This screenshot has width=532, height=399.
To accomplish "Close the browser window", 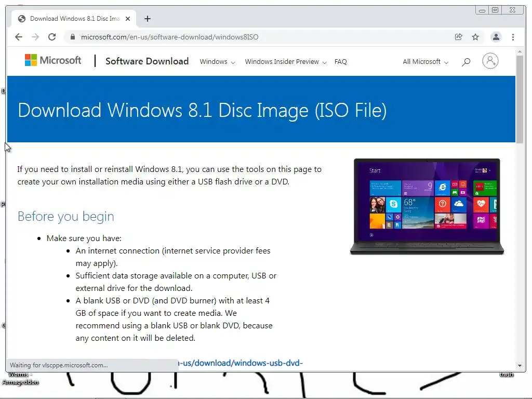I will click(513, 10).
